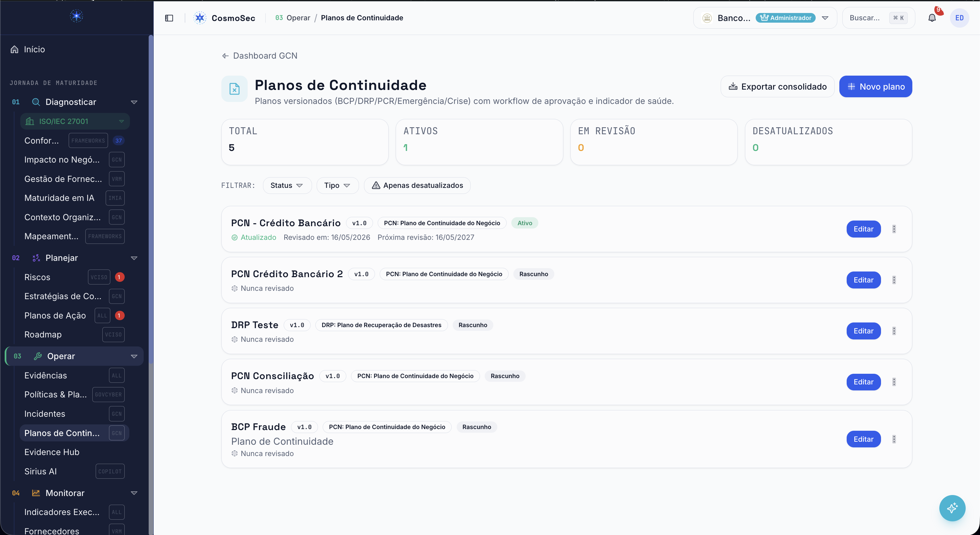
Task: Open Evidências in the Operar section
Action: (74, 375)
